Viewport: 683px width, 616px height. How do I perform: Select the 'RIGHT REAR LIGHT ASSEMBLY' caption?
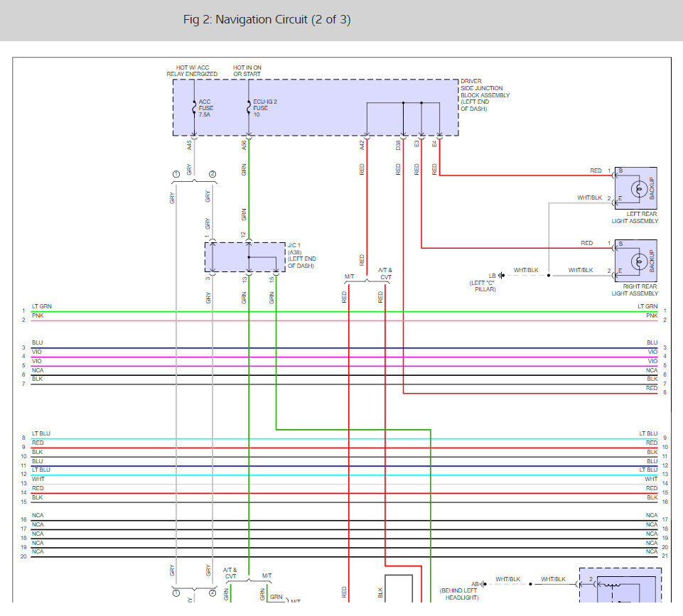coord(635,290)
